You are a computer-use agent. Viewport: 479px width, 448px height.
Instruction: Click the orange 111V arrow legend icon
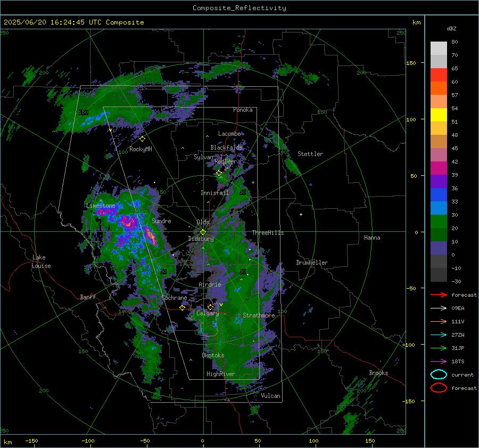click(x=439, y=321)
